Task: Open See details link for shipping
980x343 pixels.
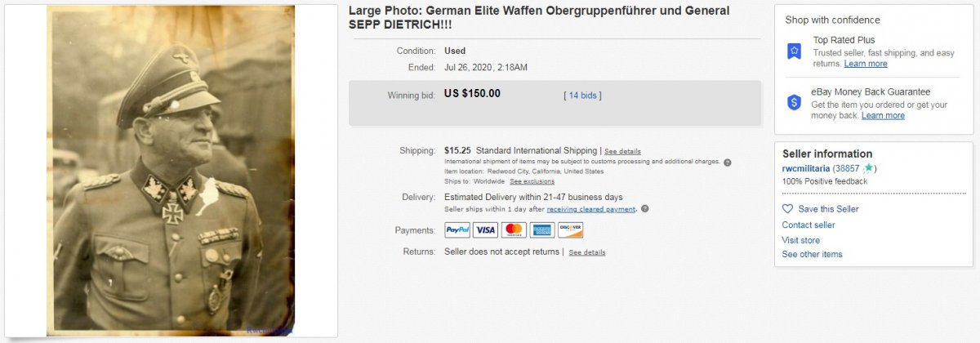Action: click(622, 151)
